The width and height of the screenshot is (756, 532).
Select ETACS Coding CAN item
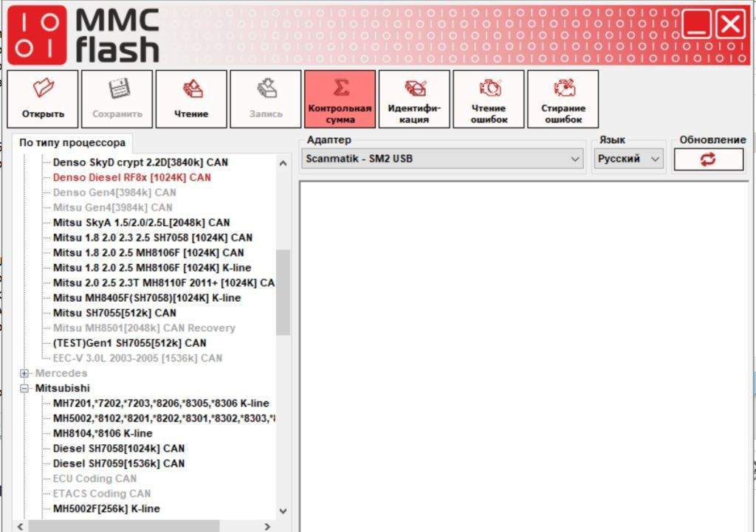tap(102, 494)
